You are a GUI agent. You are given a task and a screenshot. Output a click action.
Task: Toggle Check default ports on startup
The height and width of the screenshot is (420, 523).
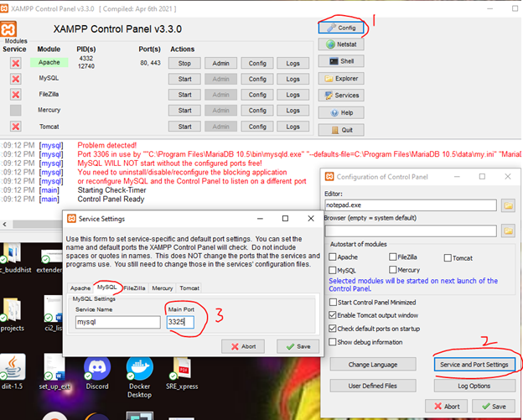[333, 329]
